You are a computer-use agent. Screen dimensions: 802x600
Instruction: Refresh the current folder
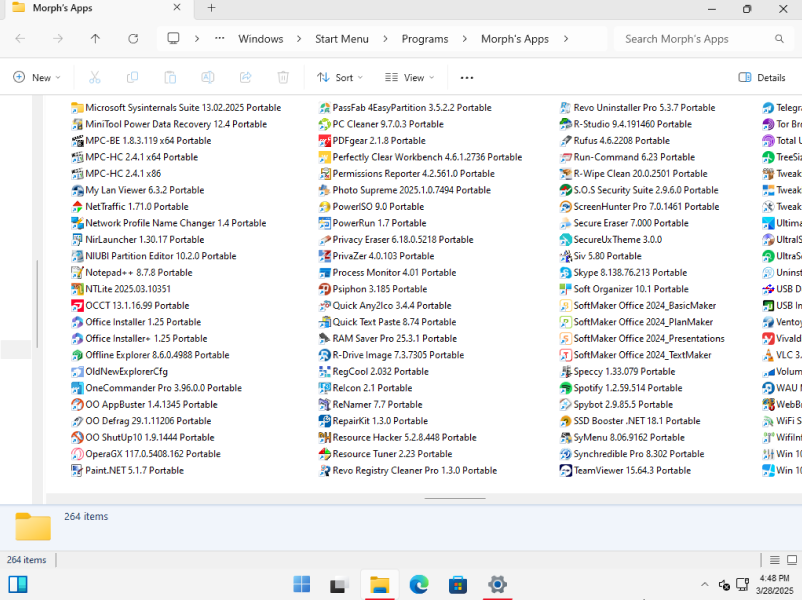(x=133, y=39)
